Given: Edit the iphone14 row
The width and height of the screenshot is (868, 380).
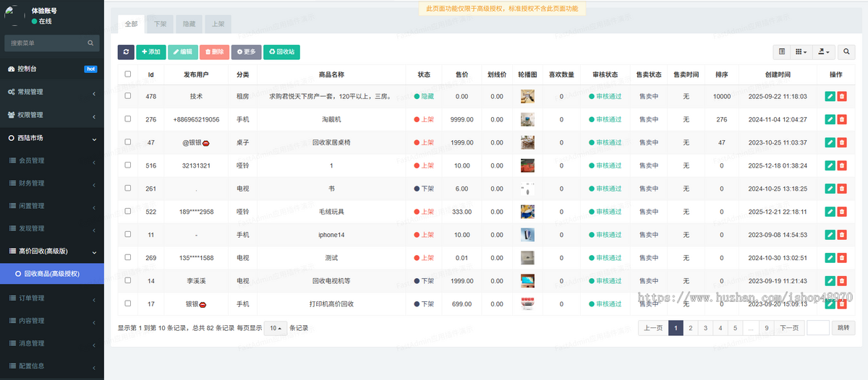Looking at the screenshot, I should coord(830,235).
